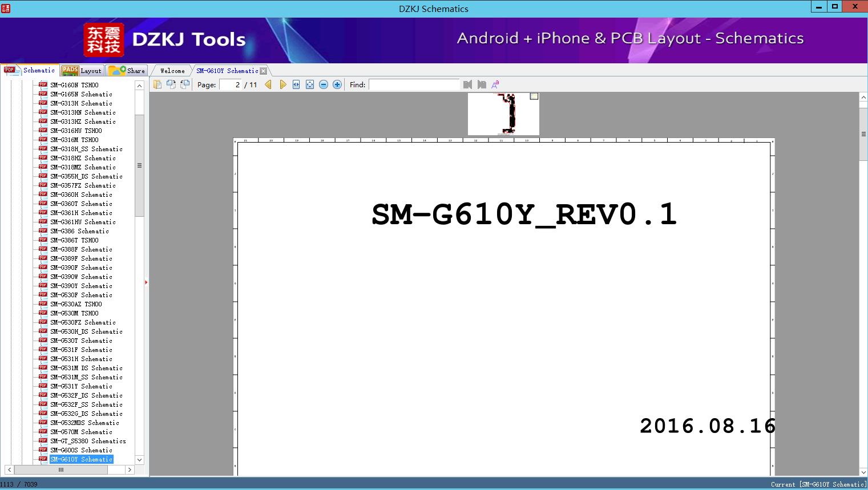Click the copy pages toolbar icon
Viewport: 868px width, 490px height.
coord(157,84)
